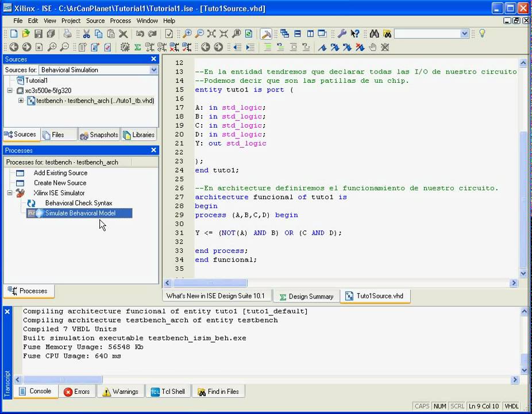Switch to the Design Summary tab

click(x=306, y=297)
